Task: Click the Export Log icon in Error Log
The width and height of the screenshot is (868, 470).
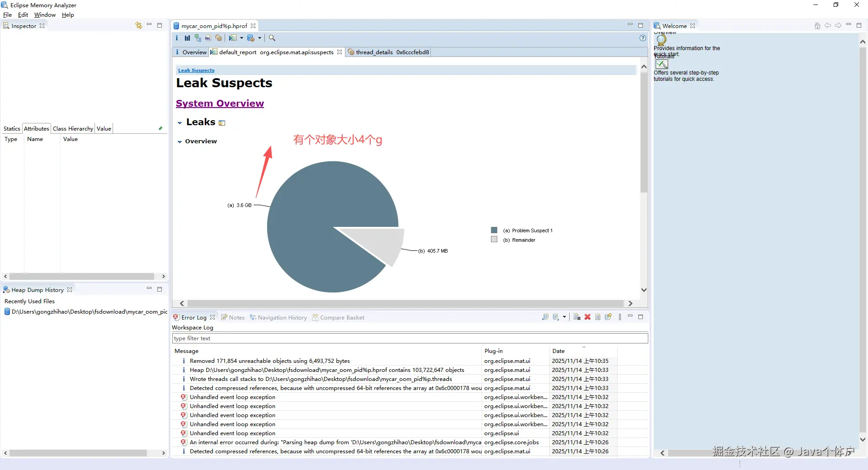Action: pos(545,317)
